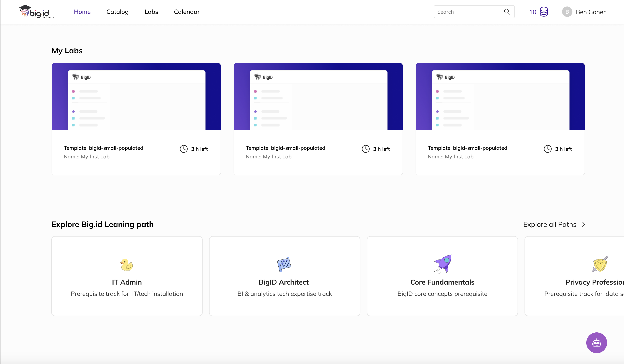Select the Home navigation link
Screen dimensions: 624x364
click(x=82, y=12)
